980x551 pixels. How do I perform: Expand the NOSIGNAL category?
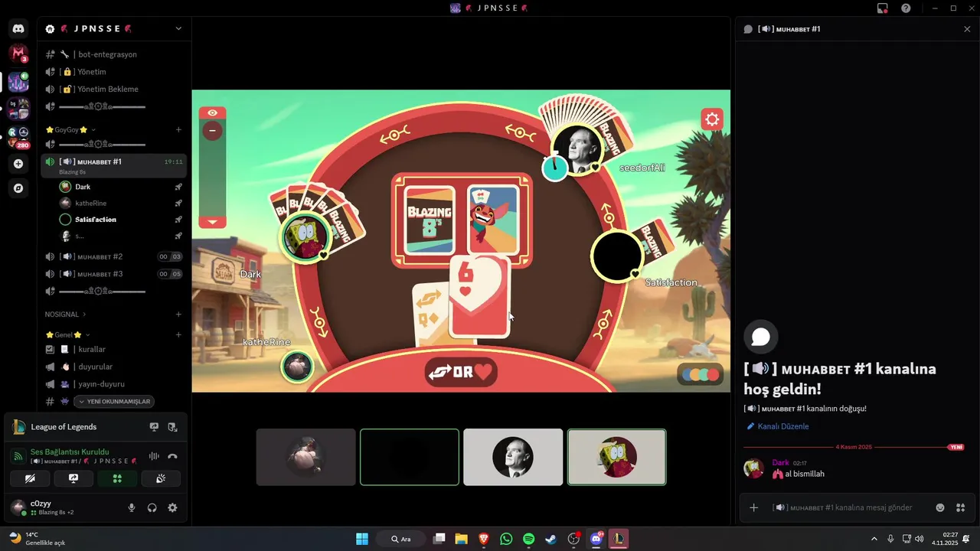pos(66,314)
